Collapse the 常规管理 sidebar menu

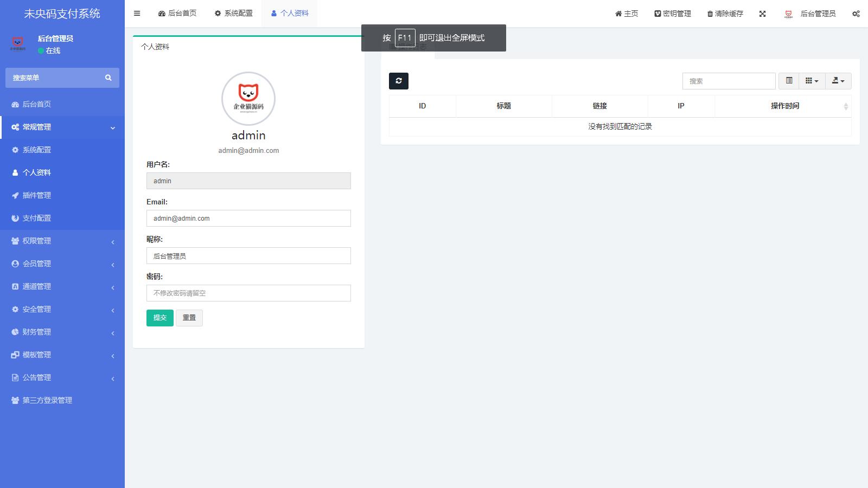coord(62,127)
